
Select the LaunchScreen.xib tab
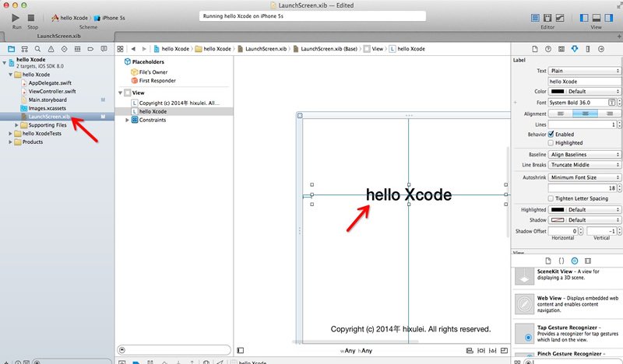[59, 36]
